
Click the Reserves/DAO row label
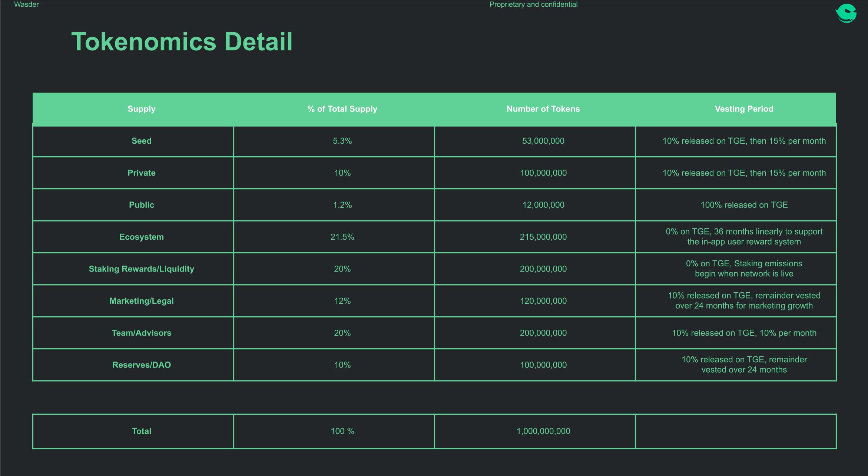coord(142,365)
